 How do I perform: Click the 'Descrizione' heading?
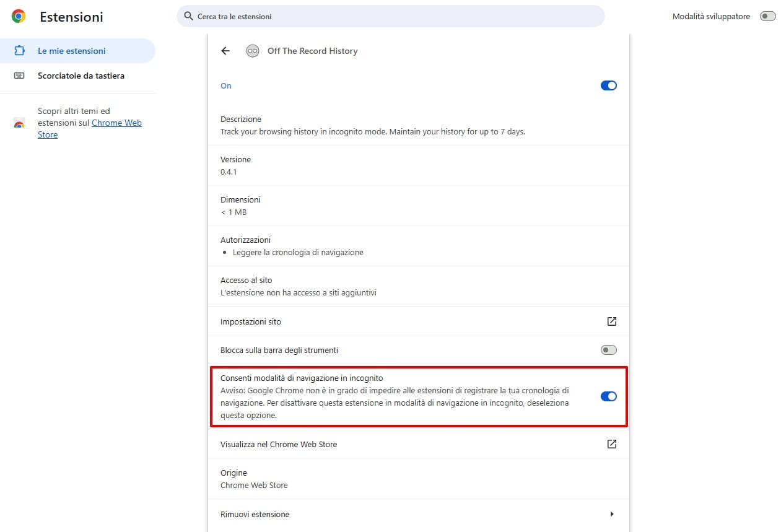pos(241,119)
